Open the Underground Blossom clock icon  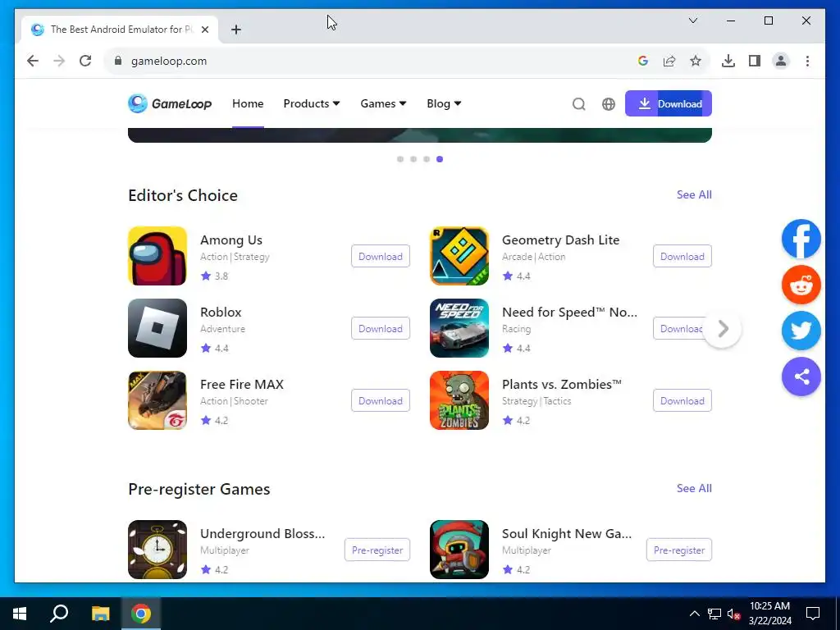point(157,550)
